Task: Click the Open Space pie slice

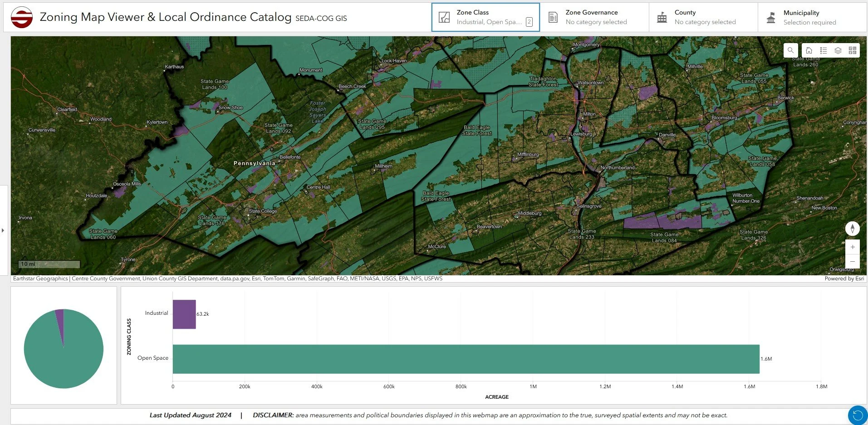Action: click(x=64, y=358)
